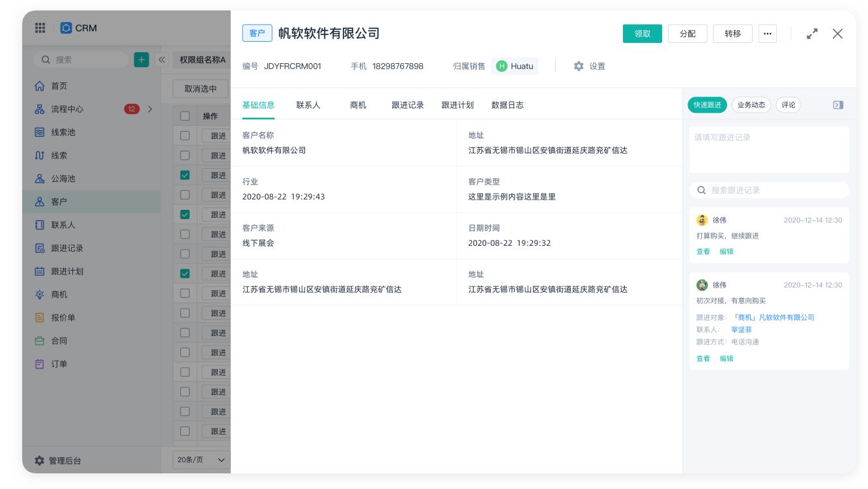868x489 pixels.
Task: Check the first unchecked row checkbox
Action: pyautogui.click(x=185, y=136)
